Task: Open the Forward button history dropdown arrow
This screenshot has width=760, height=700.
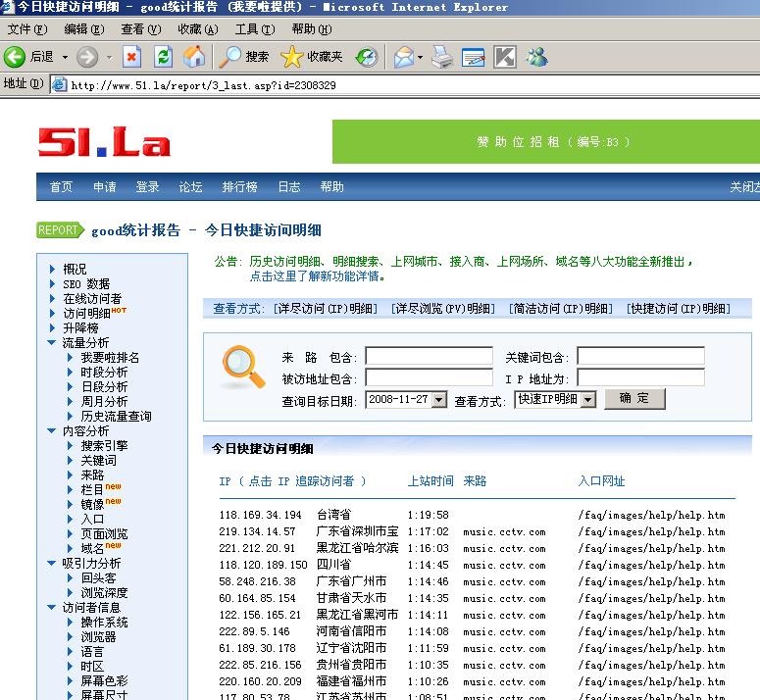Action: pos(110,57)
